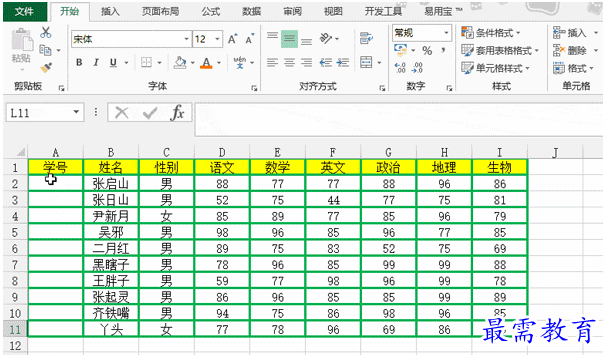Switch to the 插入 ribbon tab
Viewport: 604px width, 362px height.
click(x=111, y=12)
